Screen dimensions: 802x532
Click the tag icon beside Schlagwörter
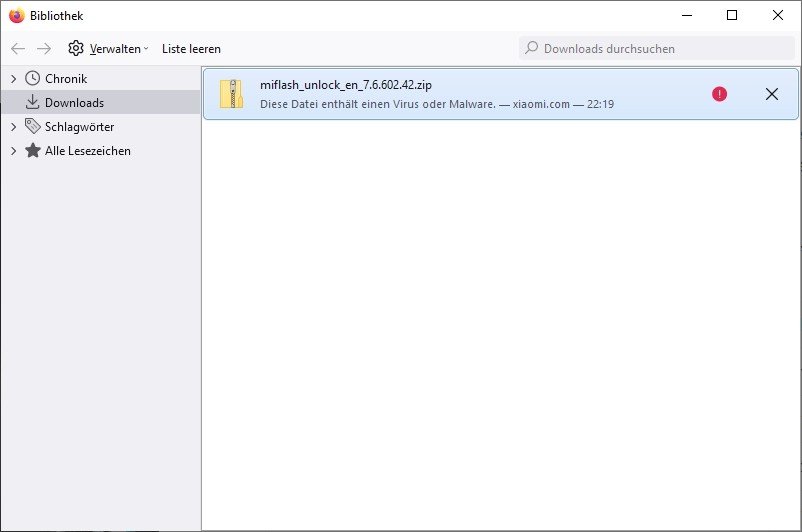click(x=33, y=127)
